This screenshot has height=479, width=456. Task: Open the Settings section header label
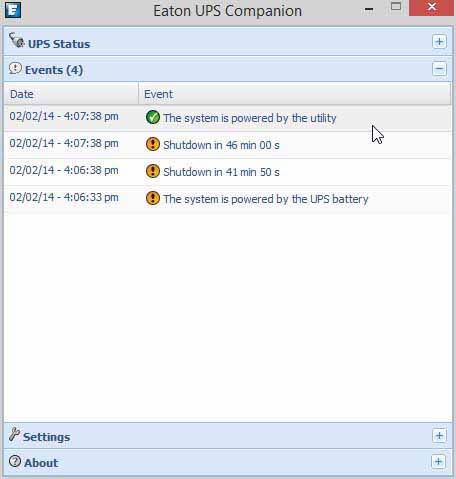(x=47, y=437)
